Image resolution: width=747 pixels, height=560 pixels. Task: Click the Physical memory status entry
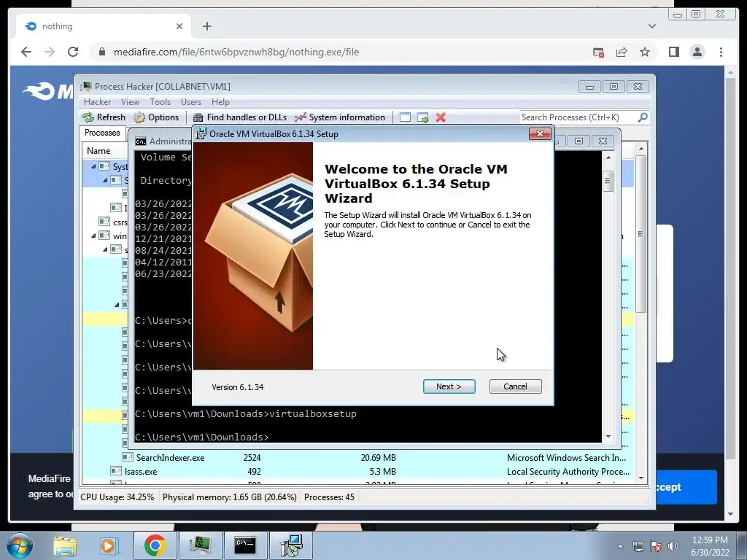[x=229, y=497]
